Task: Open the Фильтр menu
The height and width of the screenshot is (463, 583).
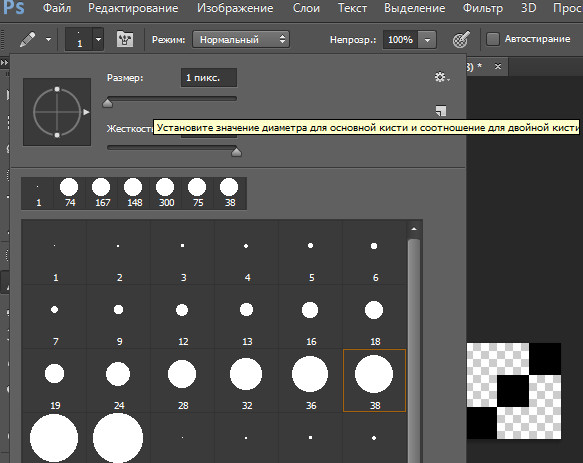Action: [483, 8]
